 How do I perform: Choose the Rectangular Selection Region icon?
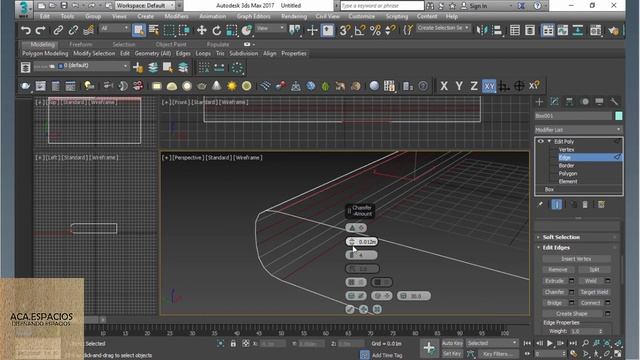click(x=169, y=30)
